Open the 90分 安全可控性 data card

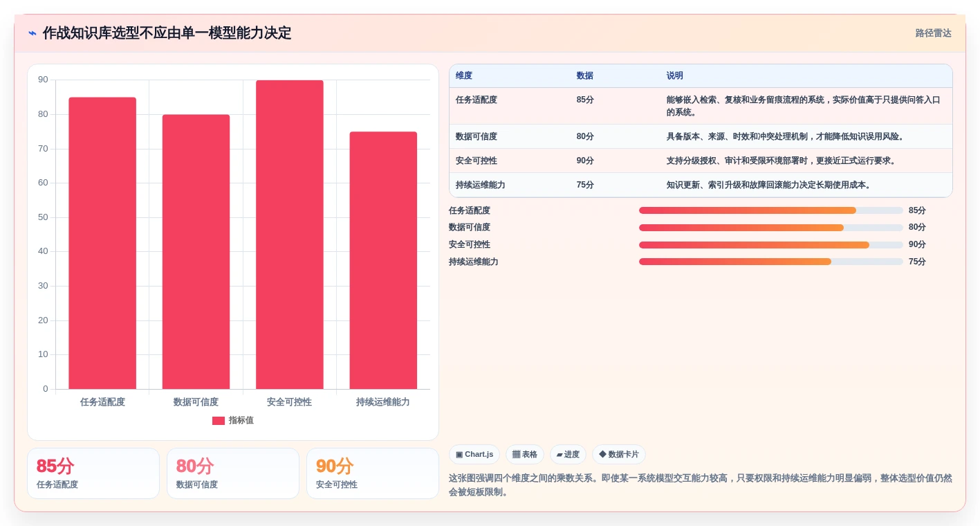373,473
